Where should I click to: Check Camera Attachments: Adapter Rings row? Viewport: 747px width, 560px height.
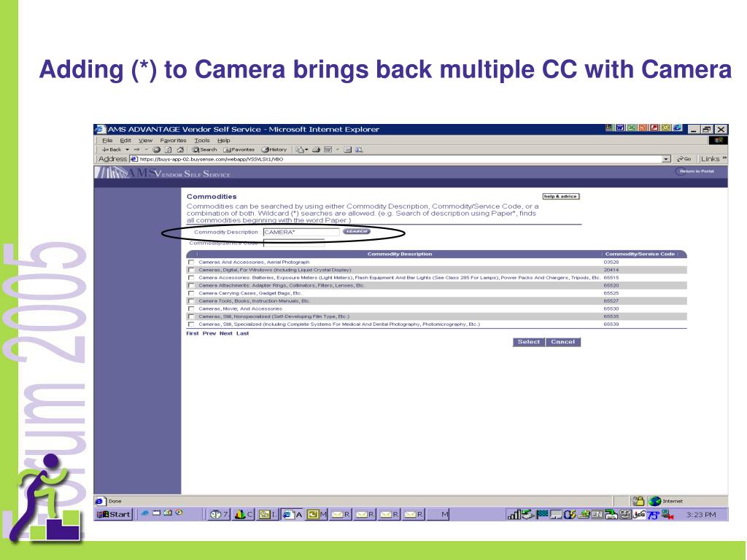point(191,286)
